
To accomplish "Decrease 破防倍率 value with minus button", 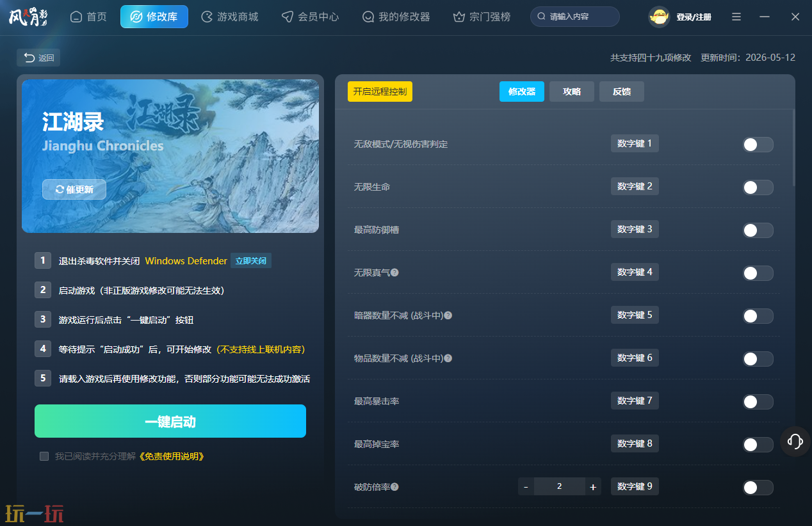I will click(526, 487).
